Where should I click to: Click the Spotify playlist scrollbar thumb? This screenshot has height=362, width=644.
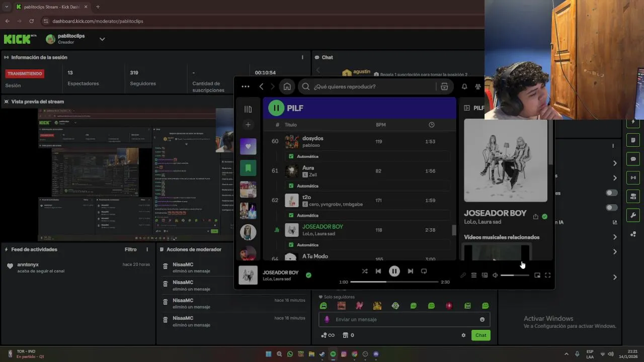454,230
